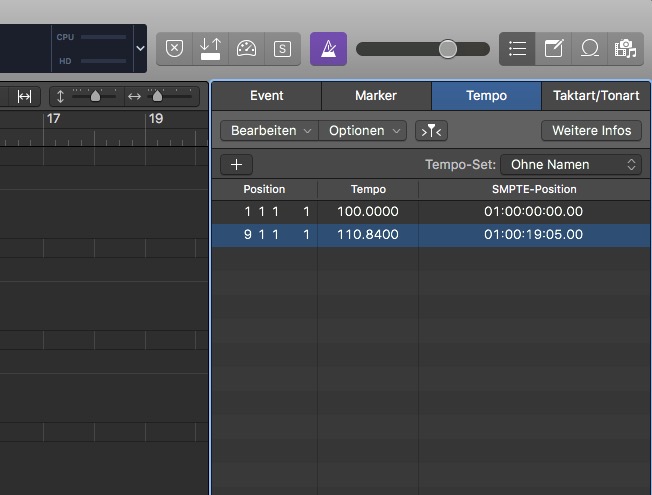Open the Tempo-Set Ohne Namen dropdown
The height and width of the screenshot is (495, 652).
pyautogui.click(x=571, y=165)
